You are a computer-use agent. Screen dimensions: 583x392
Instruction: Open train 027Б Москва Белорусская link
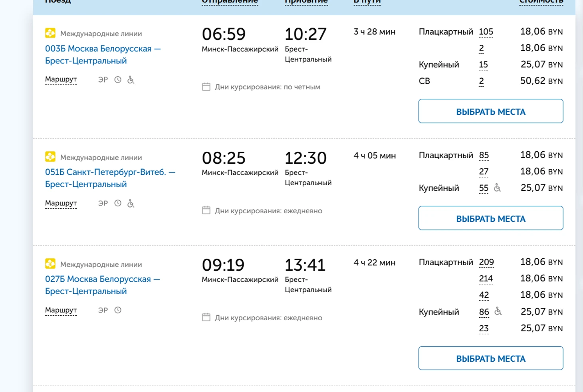click(103, 285)
